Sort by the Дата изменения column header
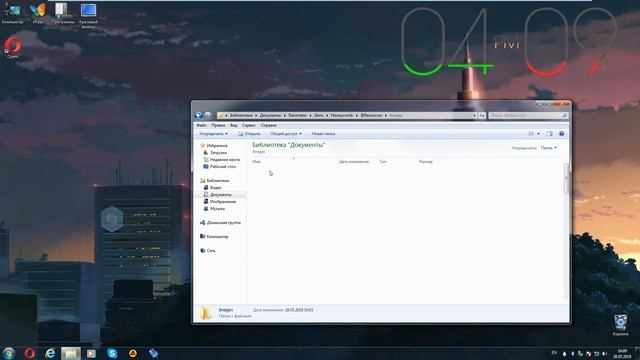640x360 pixels. (354, 162)
